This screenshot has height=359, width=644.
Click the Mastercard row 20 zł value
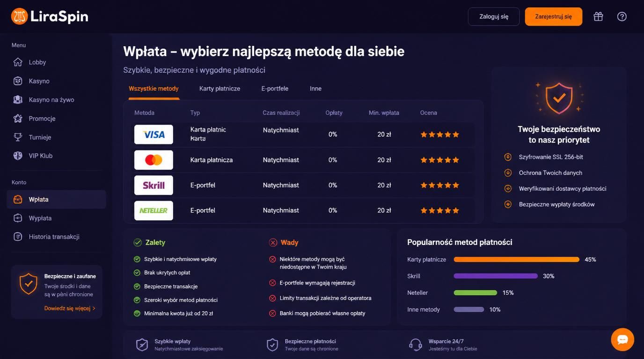[384, 160]
